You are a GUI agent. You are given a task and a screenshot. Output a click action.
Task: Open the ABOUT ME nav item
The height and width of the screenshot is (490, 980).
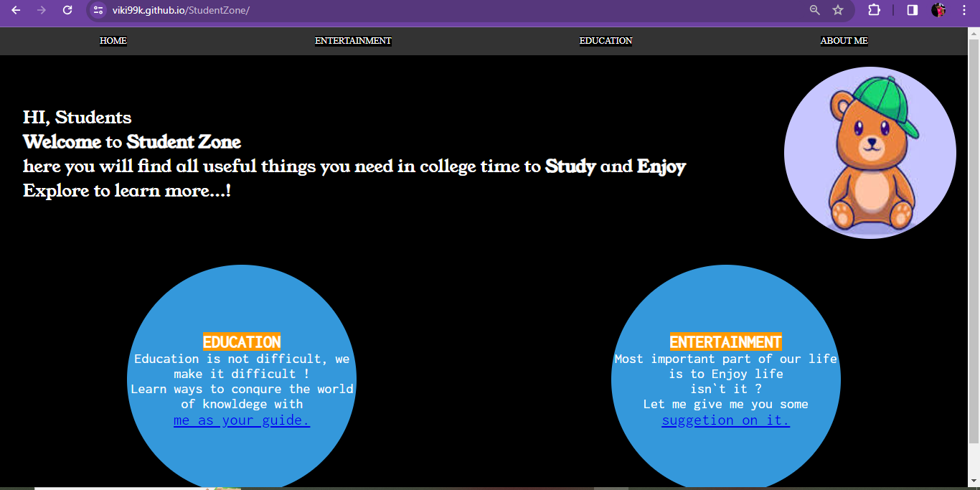pyautogui.click(x=844, y=41)
